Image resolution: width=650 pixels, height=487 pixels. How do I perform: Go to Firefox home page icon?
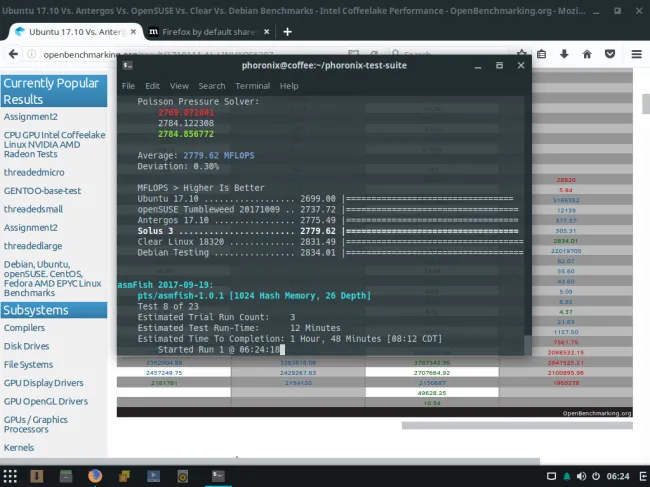pyautogui.click(x=587, y=54)
